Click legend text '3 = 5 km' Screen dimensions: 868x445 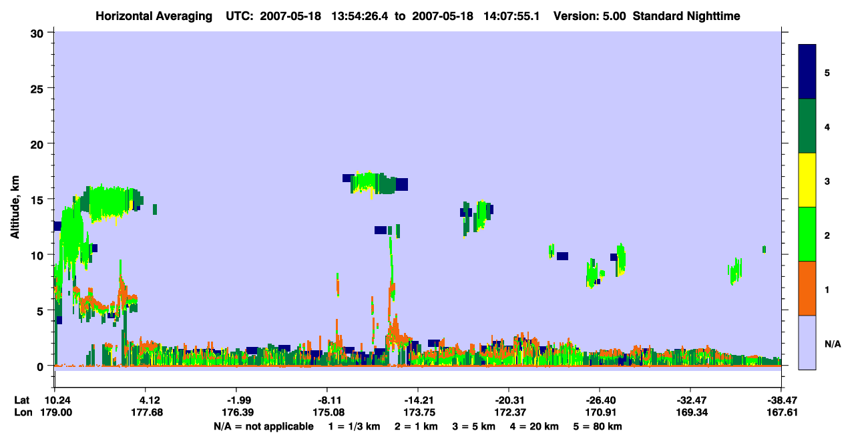pyautogui.click(x=475, y=426)
